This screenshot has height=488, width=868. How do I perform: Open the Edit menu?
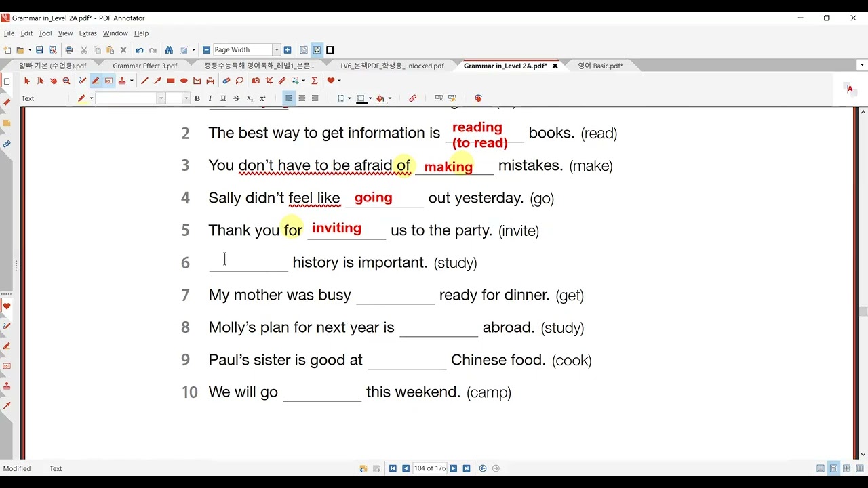26,33
